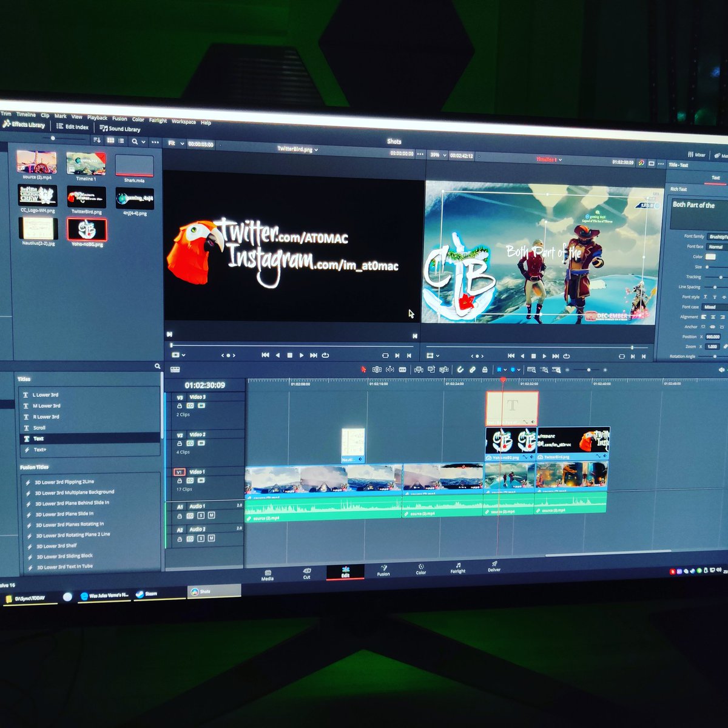This screenshot has width=728, height=728.
Task: Switch media pool to thumbnail view
Action: click(110, 140)
